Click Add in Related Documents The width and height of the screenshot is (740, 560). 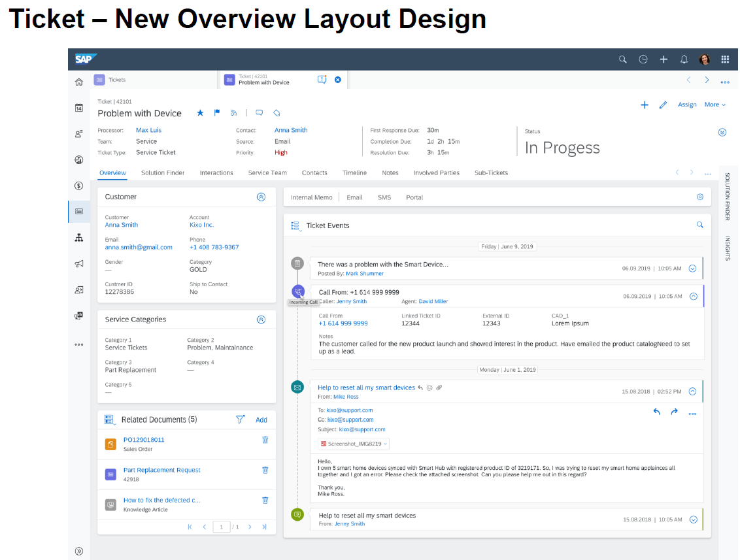tap(261, 420)
